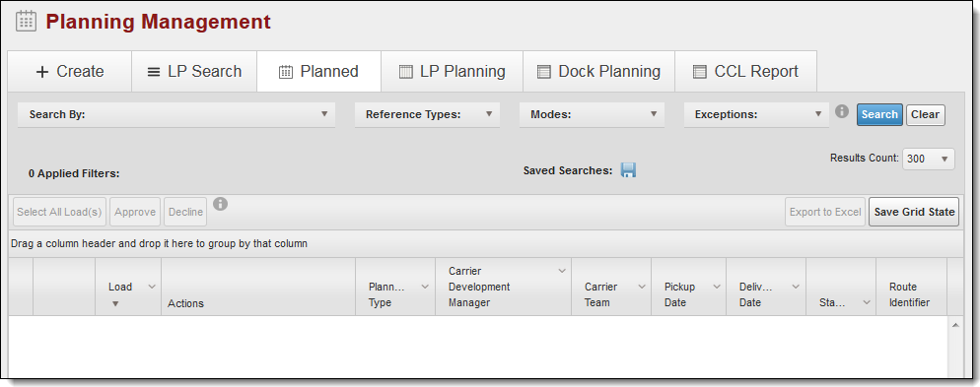Switch to the LP Search tab
Screen dimensions: 980x387
[x=194, y=72]
